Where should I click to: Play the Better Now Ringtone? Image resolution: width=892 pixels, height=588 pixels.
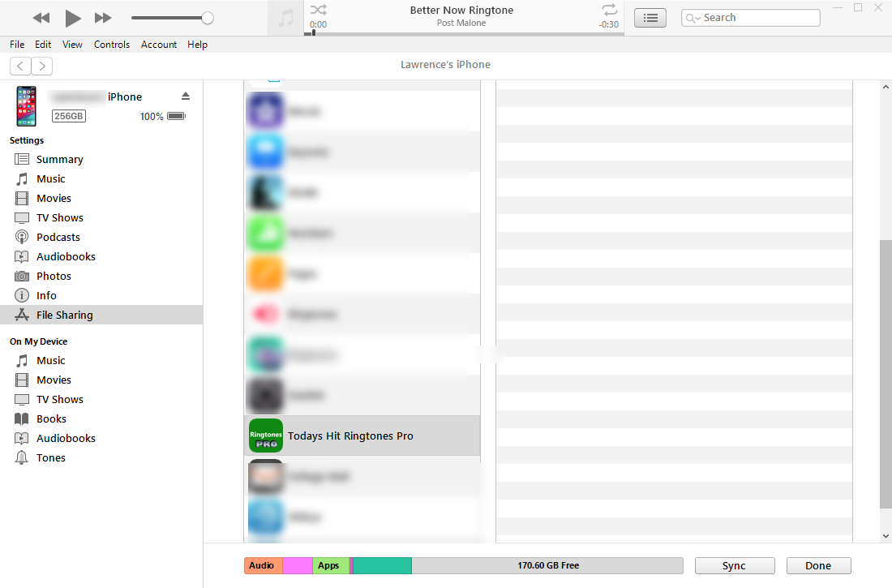tap(73, 18)
